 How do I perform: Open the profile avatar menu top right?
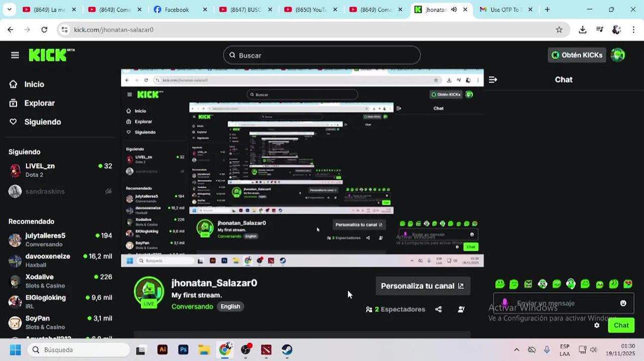pos(618,55)
